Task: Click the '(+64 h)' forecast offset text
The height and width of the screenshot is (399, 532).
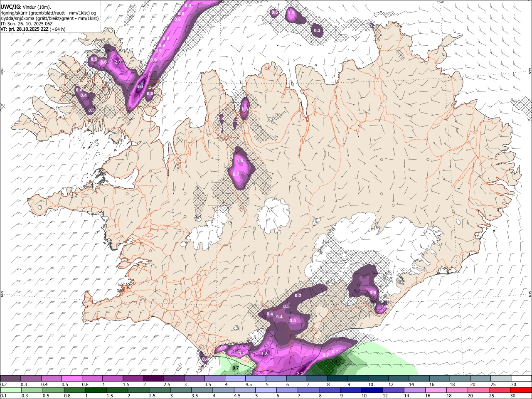Action: (x=57, y=29)
